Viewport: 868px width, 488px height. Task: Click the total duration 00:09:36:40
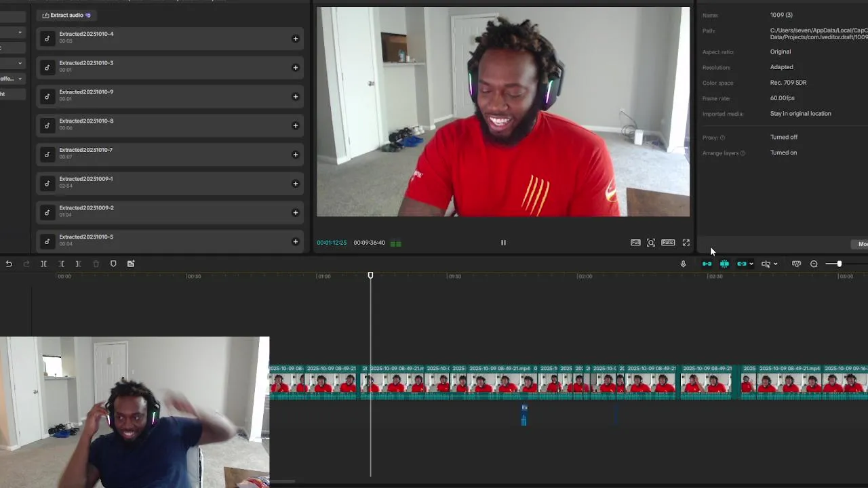tap(369, 243)
